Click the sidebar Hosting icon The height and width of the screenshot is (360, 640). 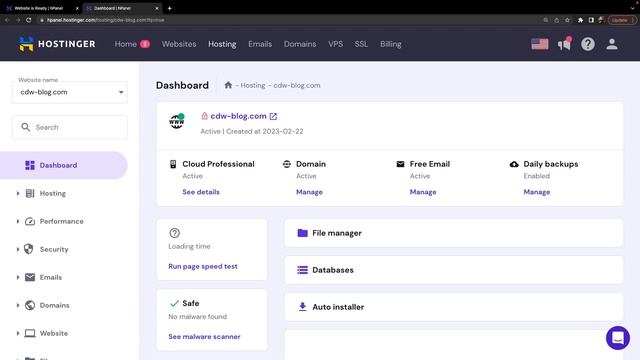pos(30,193)
